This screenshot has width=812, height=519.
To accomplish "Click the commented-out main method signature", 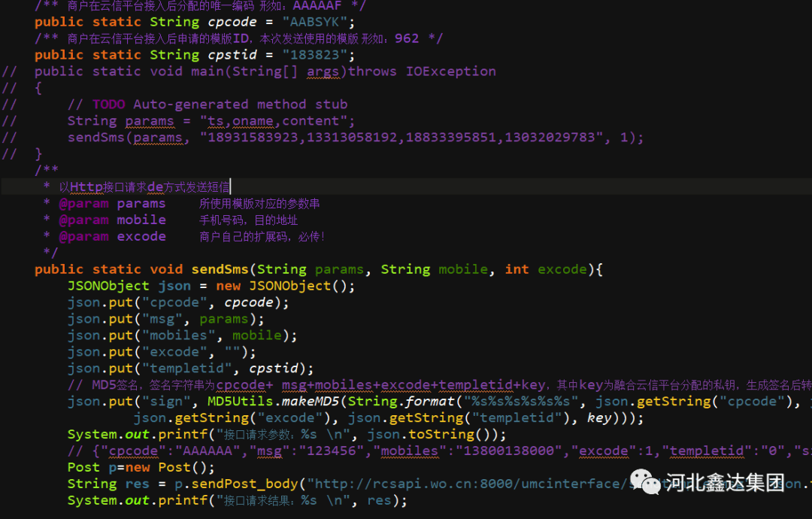I will 265,71.
